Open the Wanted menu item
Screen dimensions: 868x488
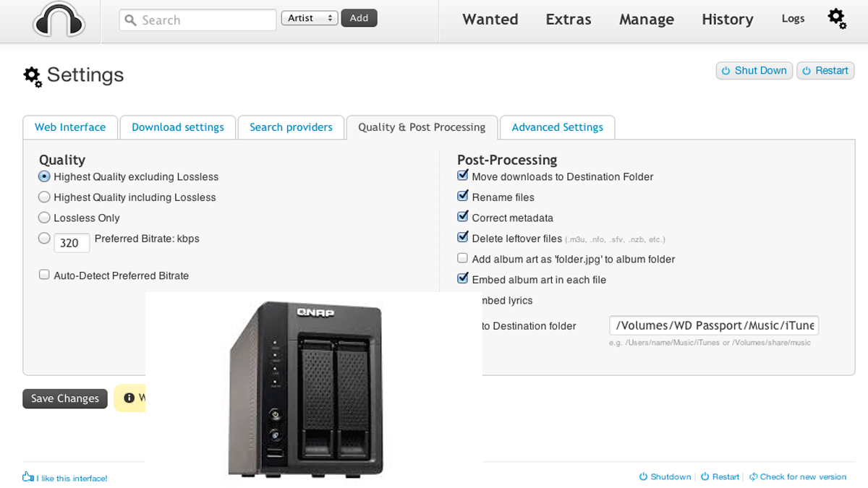tap(490, 20)
